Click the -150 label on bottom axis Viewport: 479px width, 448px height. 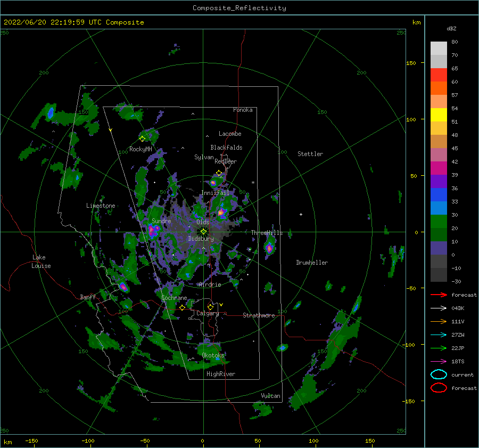click(31, 441)
